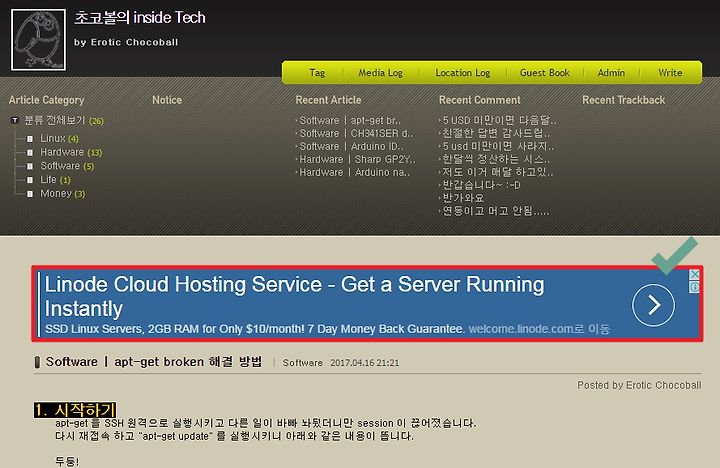
Task: Click the Hardware category page icon
Action: (x=30, y=152)
